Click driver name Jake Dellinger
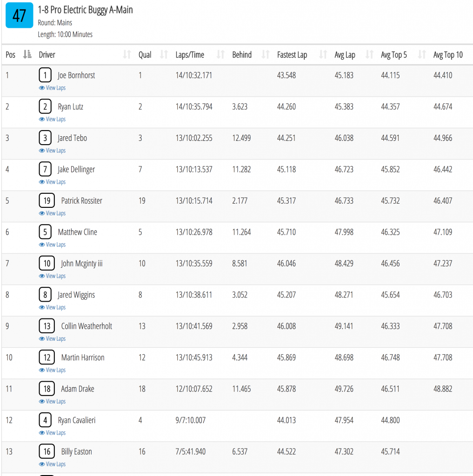The width and height of the screenshot is (473, 476). (76, 170)
